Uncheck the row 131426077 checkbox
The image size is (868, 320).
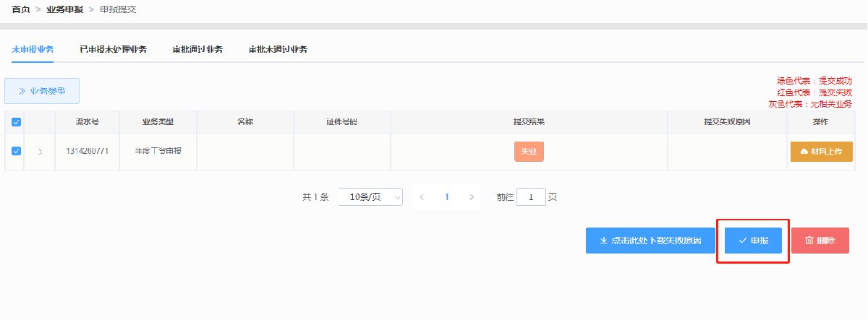click(17, 152)
